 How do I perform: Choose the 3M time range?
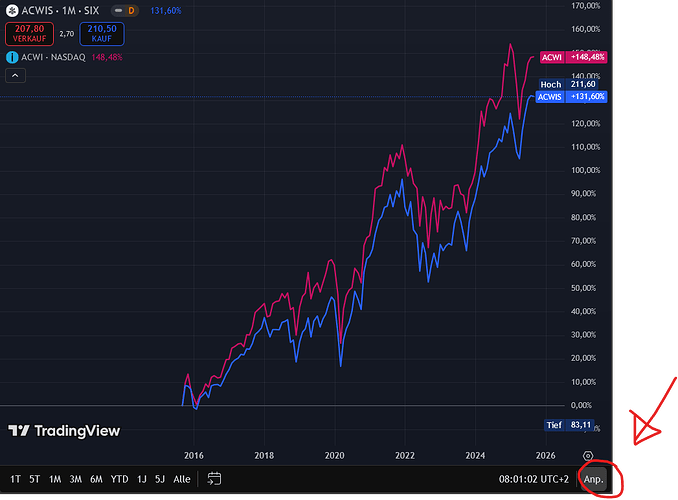point(76,479)
